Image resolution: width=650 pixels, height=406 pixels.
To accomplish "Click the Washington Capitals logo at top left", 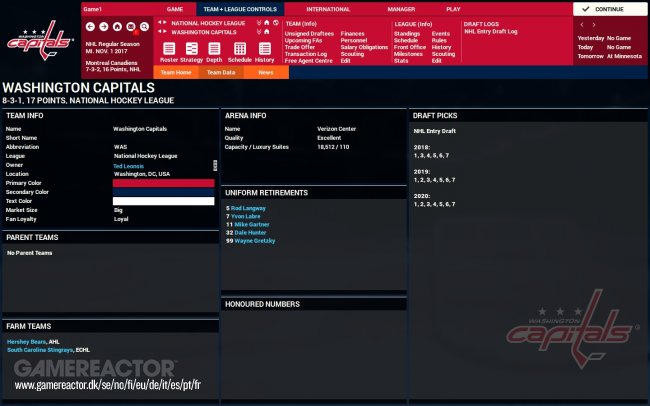I will click(x=40, y=40).
